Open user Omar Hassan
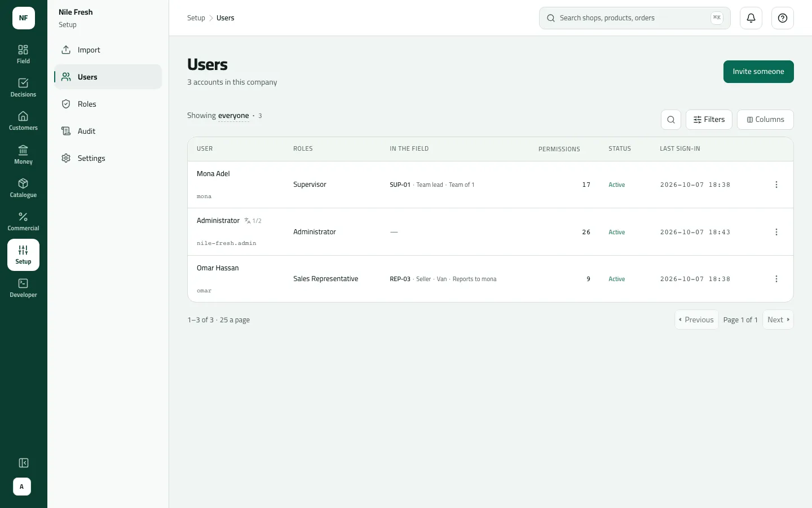 (x=218, y=268)
